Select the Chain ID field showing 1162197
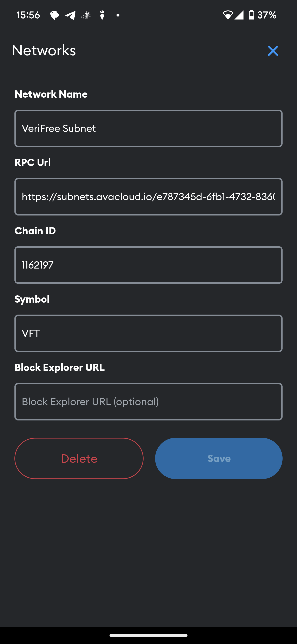This screenshot has width=297, height=644. pyautogui.click(x=148, y=265)
